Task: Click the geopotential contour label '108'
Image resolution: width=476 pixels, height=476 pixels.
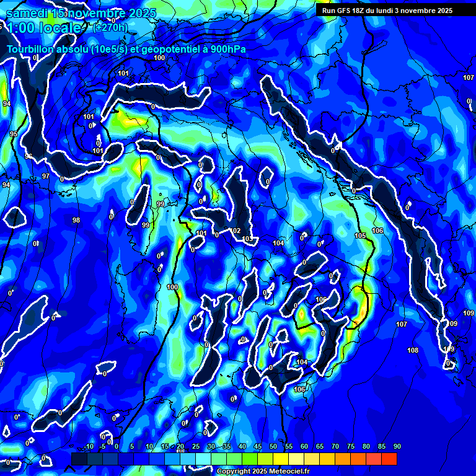Action: (413, 350)
